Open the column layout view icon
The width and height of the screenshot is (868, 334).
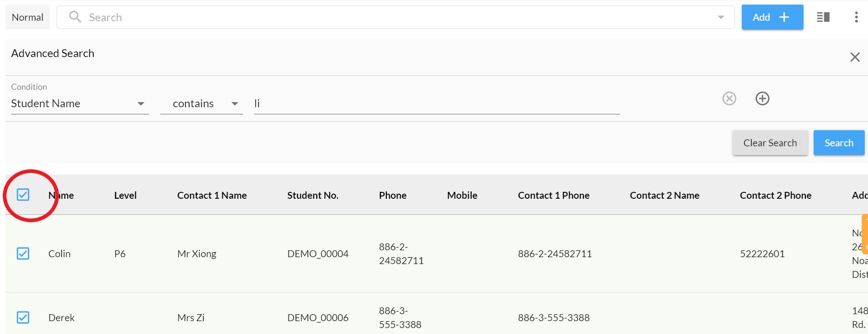823,17
